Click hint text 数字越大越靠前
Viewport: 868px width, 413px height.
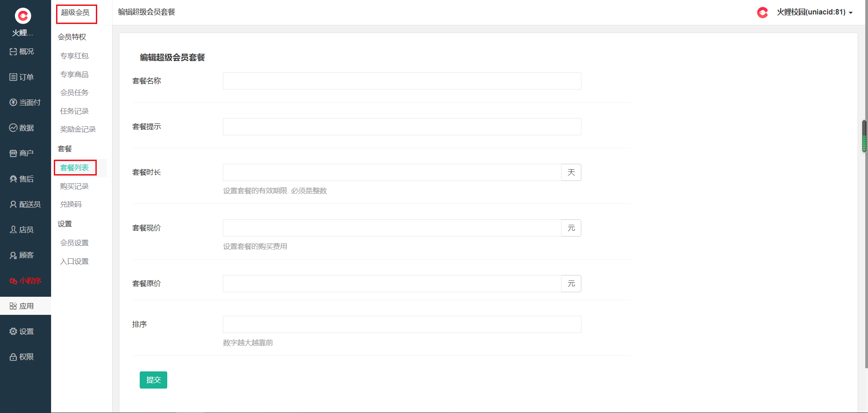click(x=248, y=343)
